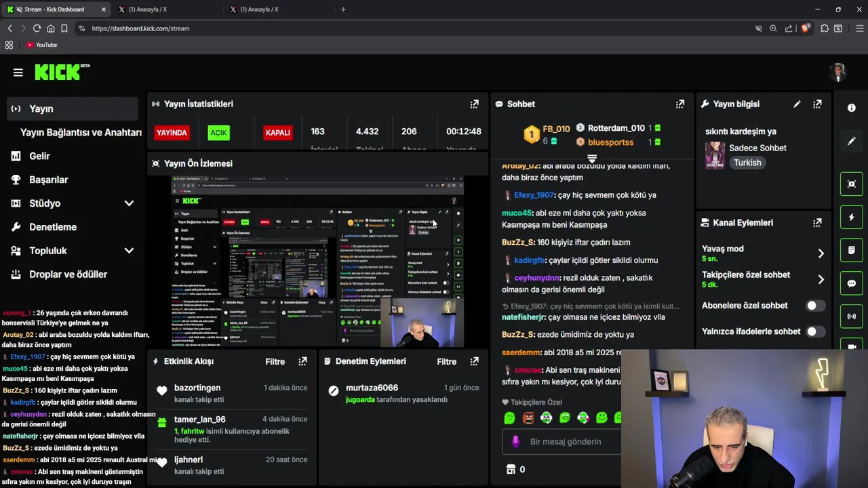868x488 pixels.
Task: Open Gelir in the sidebar
Action: pyautogui.click(x=39, y=156)
